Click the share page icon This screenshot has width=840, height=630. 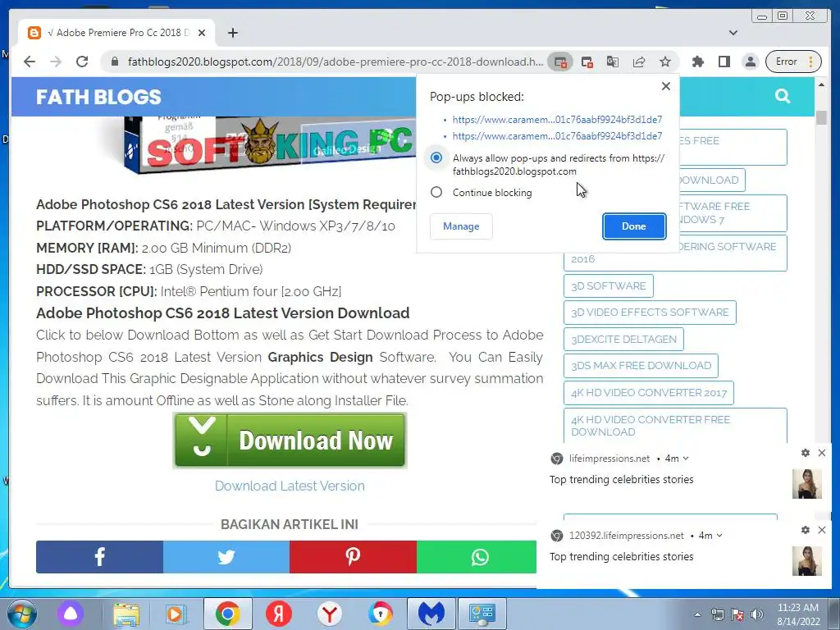click(x=638, y=62)
